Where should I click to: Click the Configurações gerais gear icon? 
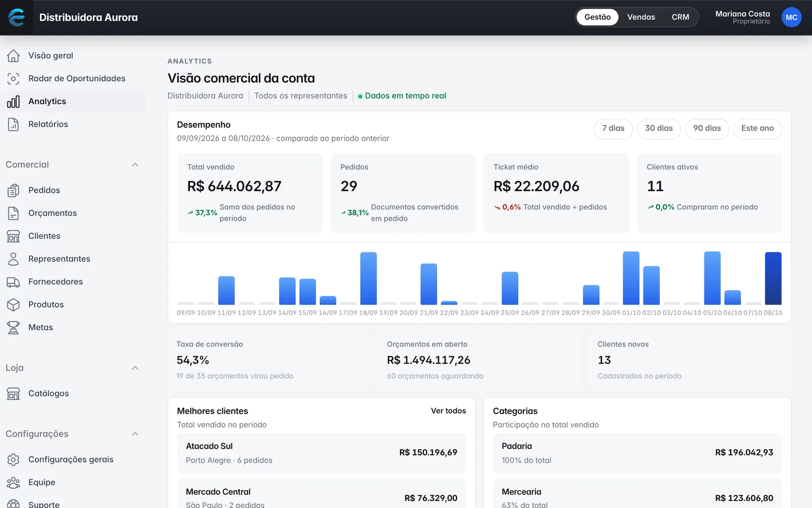[14, 459]
